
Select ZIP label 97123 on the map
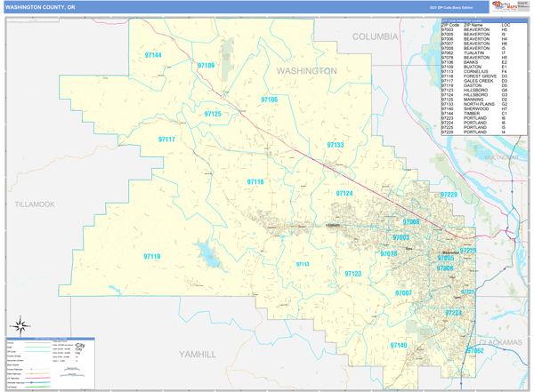pos(352,274)
